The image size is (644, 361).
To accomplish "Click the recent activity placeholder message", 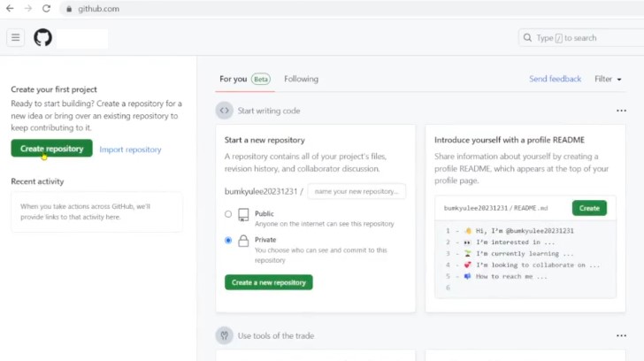I will click(x=86, y=211).
